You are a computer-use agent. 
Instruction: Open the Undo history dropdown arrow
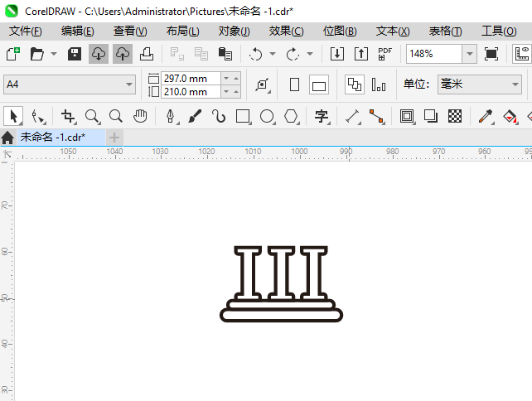[273, 54]
